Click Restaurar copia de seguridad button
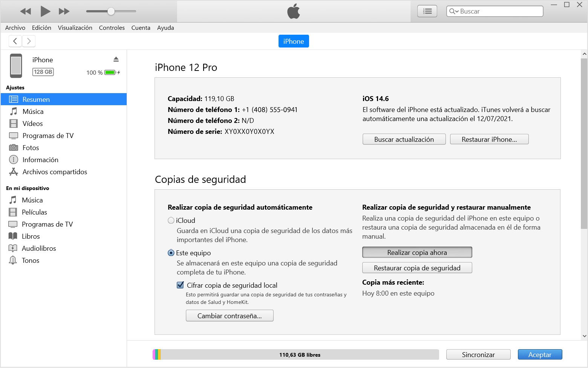Viewport: 588px width, 368px height. 417,268
